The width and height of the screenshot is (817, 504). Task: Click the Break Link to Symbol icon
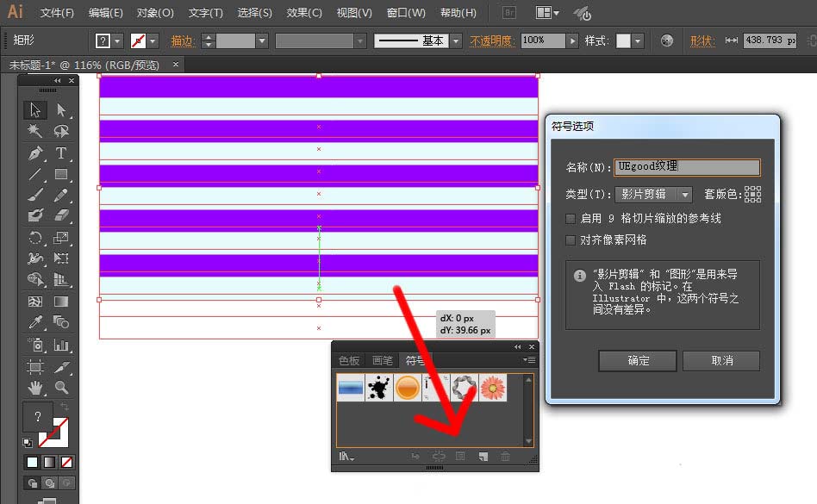pyautogui.click(x=438, y=457)
